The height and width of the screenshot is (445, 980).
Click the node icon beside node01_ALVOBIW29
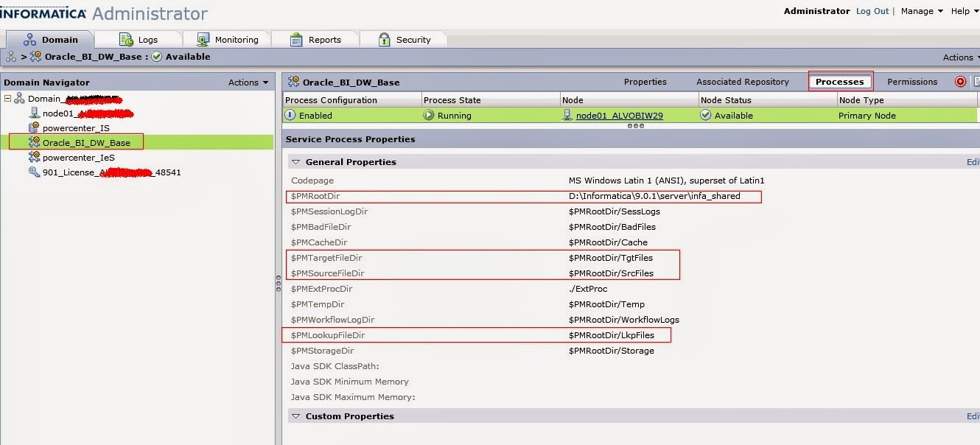point(567,115)
